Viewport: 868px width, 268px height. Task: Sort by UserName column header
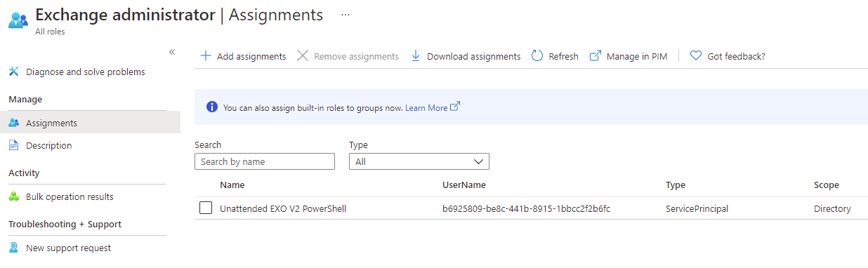click(x=464, y=185)
